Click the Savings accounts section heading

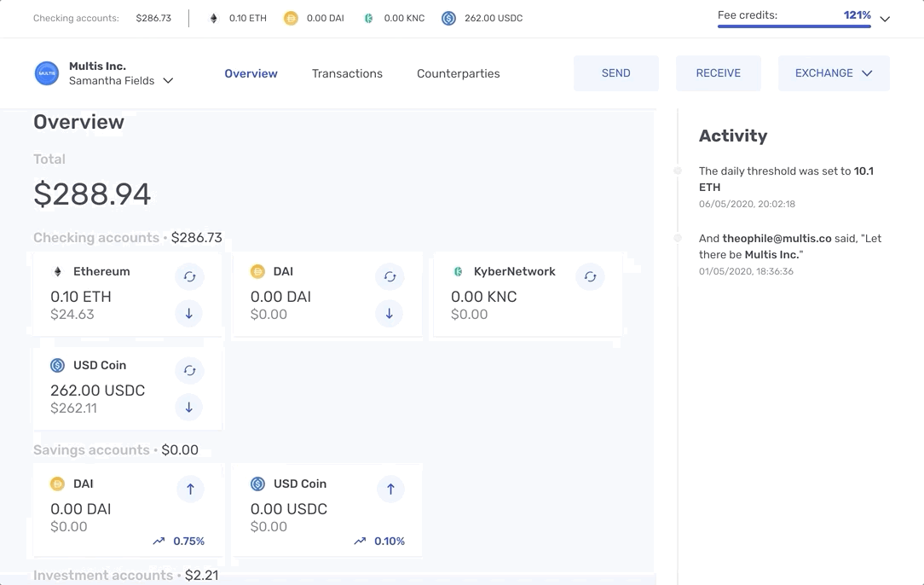pyautogui.click(x=91, y=450)
